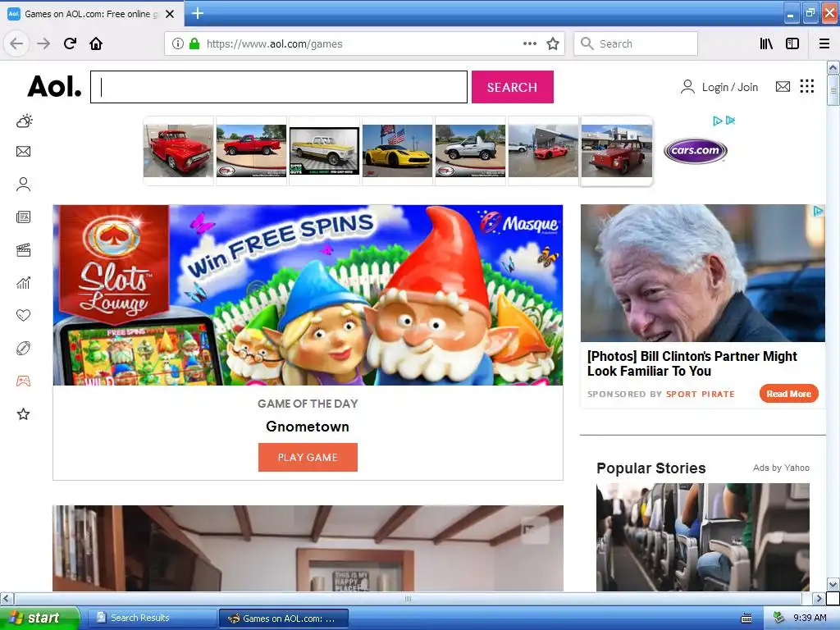Focus the AOL search text field
The height and width of the screenshot is (630, 840).
click(279, 87)
